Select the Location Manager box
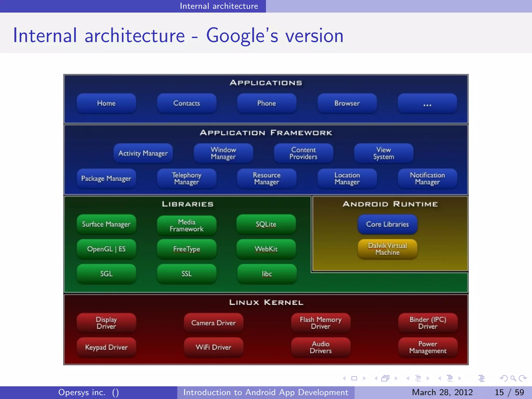The image size is (532, 399). pos(347,178)
